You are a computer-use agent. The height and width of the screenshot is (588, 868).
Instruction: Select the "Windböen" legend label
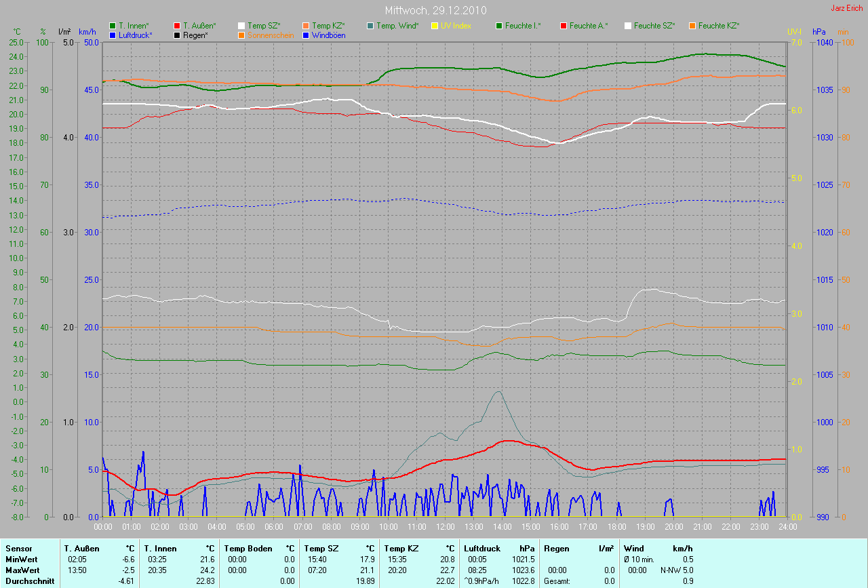(x=329, y=35)
